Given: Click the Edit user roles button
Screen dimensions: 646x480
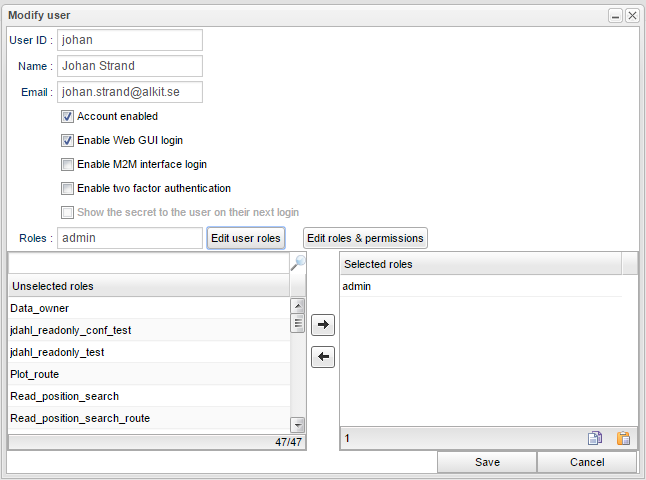Looking at the screenshot, I should (246, 238).
